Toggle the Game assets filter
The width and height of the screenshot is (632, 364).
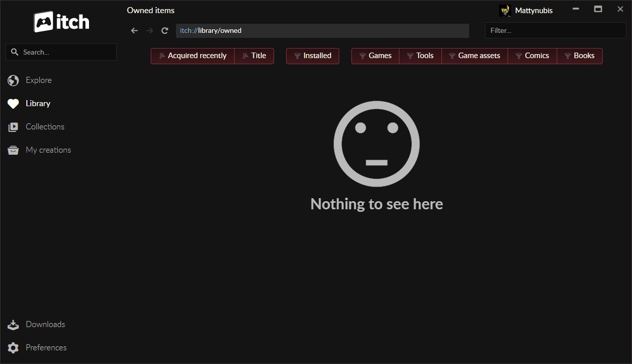coord(475,56)
